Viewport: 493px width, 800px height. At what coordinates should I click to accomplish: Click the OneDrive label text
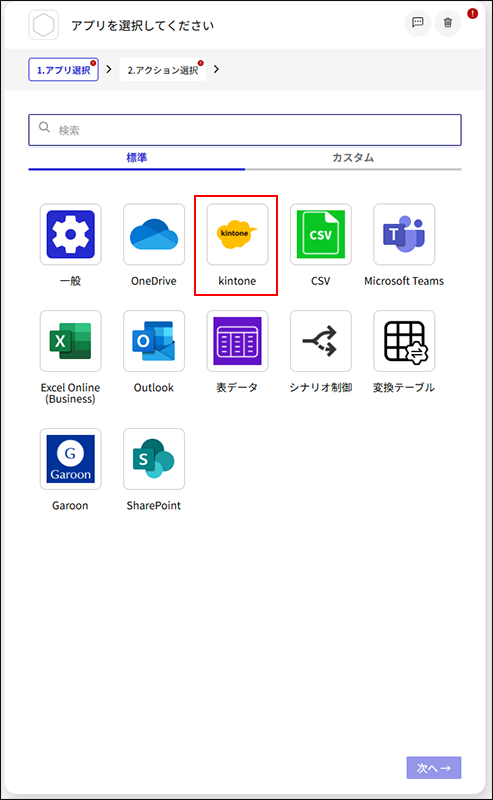coord(154,281)
